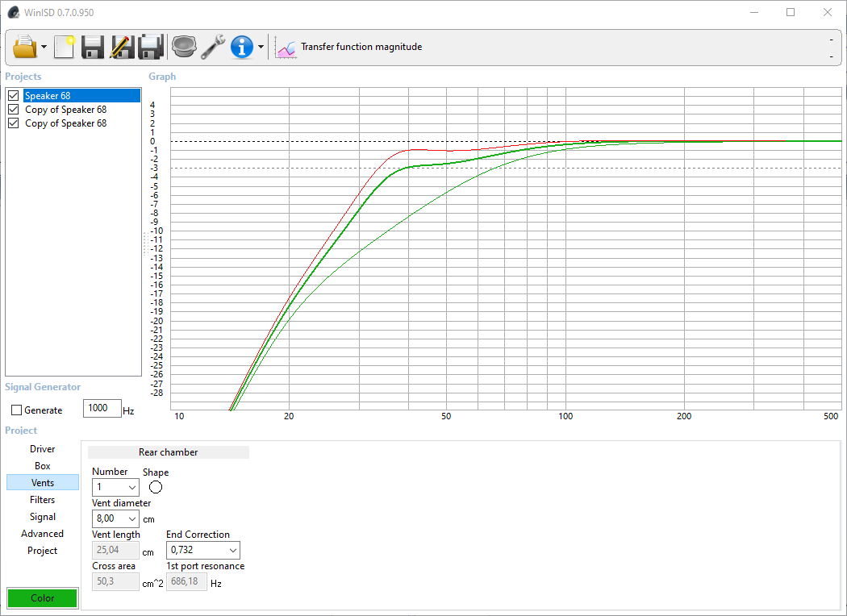The image size is (847, 616).
Task: Click the Vent length 25,04 field
Action: 115,550
